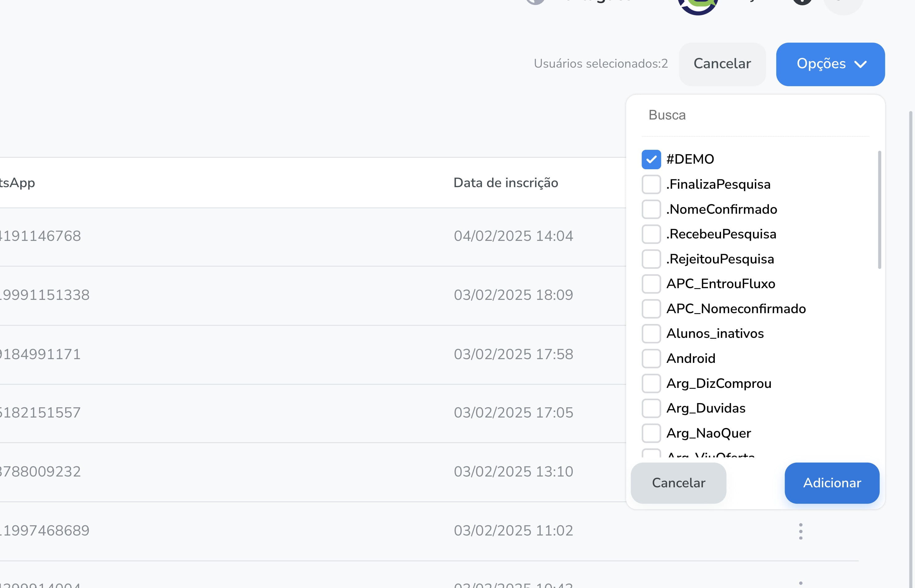Check the Arg_Duvidas tag
The height and width of the screenshot is (588, 915).
[651, 408]
